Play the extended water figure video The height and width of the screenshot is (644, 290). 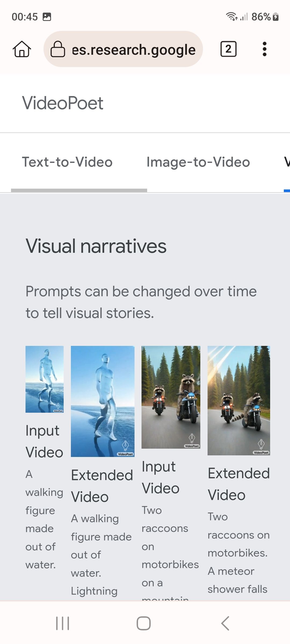103,401
